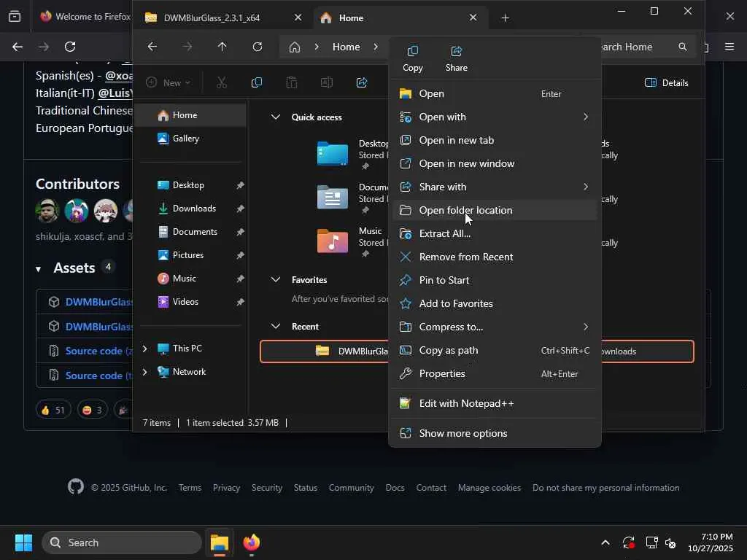Reload the Firefox page
The width and height of the screenshot is (747, 560).
[70, 47]
